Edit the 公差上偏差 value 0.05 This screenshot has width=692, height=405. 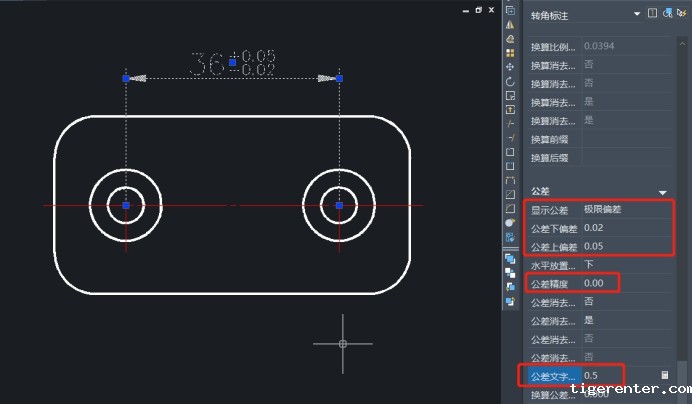pos(620,246)
